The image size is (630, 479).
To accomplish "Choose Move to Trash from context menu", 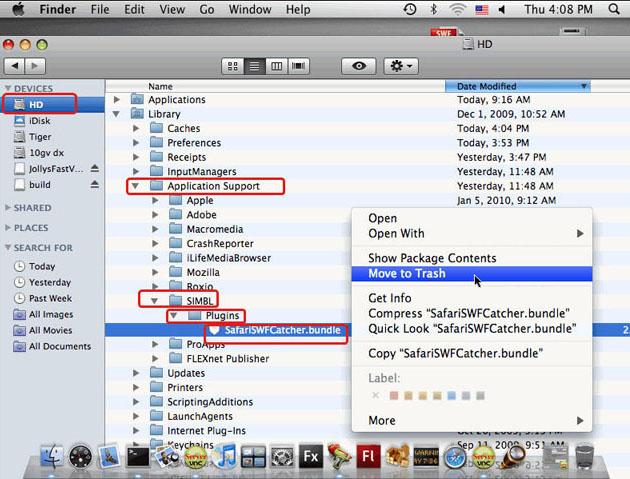I will click(x=406, y=274).
